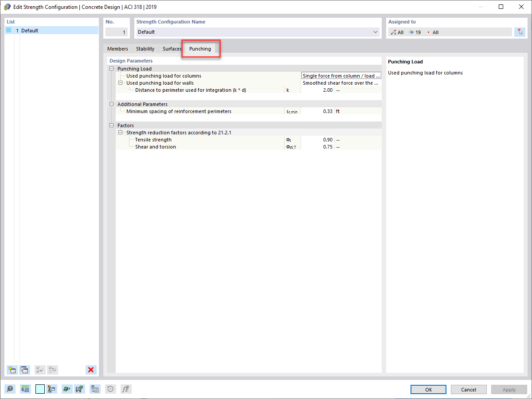Collapse Used punching load for walls node
Image resolution: width=532 pixels, height=399 pixels.
(120, 83)
